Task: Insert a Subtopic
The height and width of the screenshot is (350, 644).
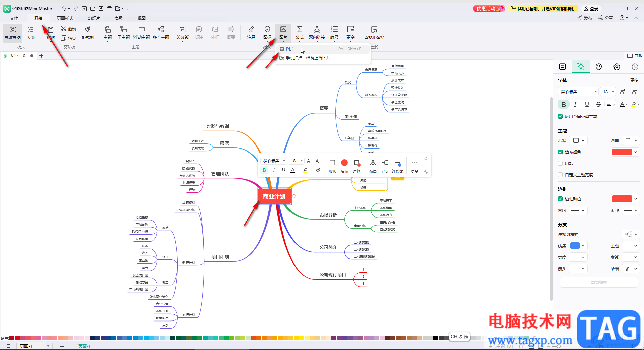Action: (x=124, y=33)
